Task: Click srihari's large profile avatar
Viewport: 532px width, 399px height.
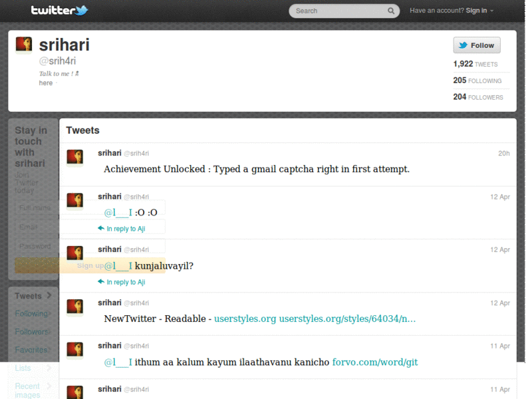Action: [24, 45]
